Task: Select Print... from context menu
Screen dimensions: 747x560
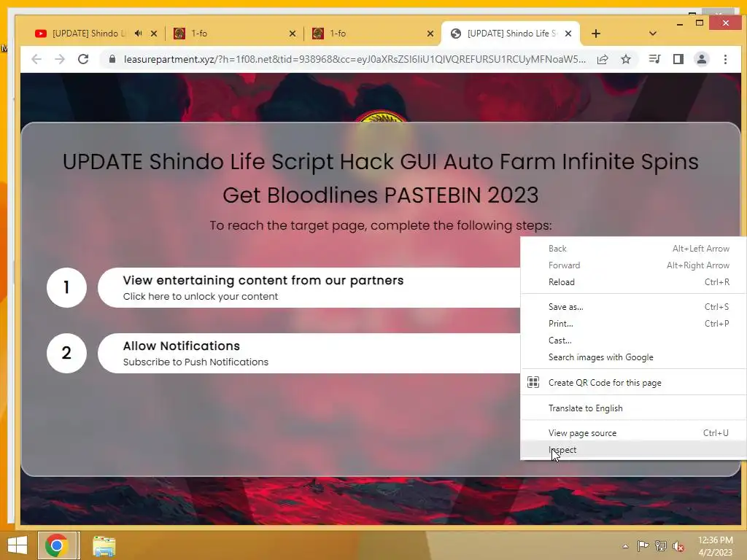Action: tap(633, 323)
